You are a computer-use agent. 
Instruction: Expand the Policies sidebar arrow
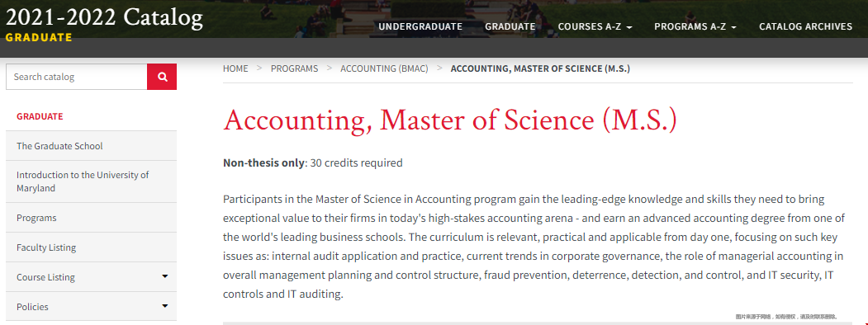[164, 306]
